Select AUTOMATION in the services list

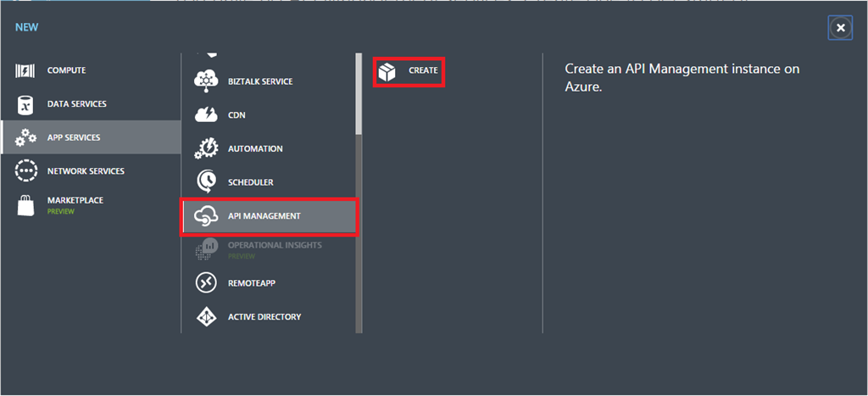click(255, 149)
